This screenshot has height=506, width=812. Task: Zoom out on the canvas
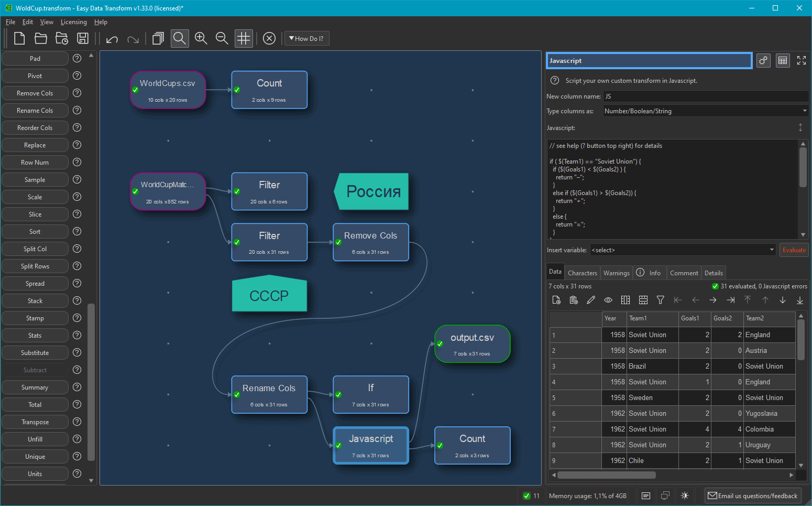(222, 38)
